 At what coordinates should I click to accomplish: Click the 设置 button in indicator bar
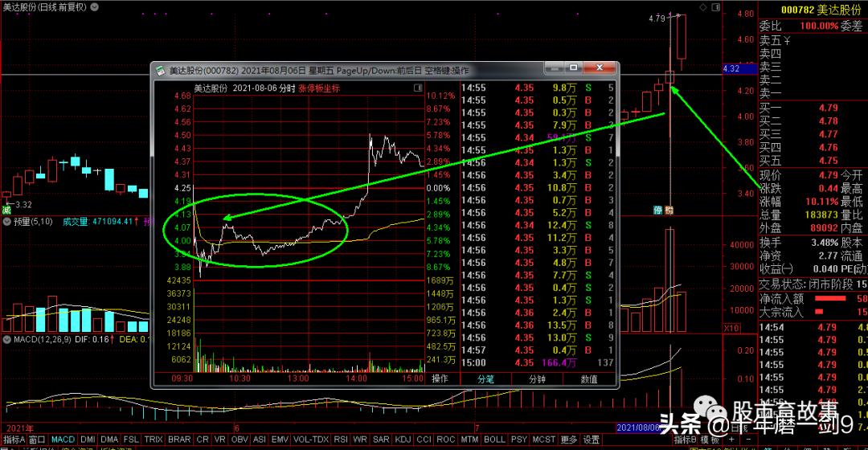592,440
